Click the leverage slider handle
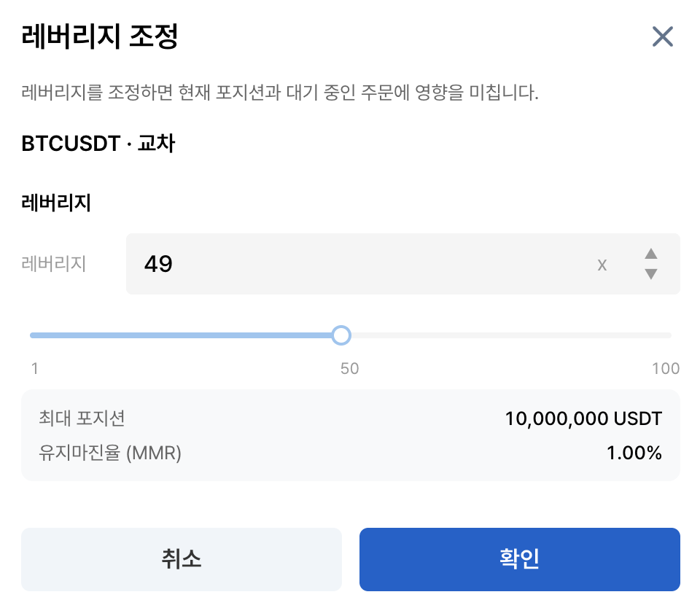 tap(341, 335)
